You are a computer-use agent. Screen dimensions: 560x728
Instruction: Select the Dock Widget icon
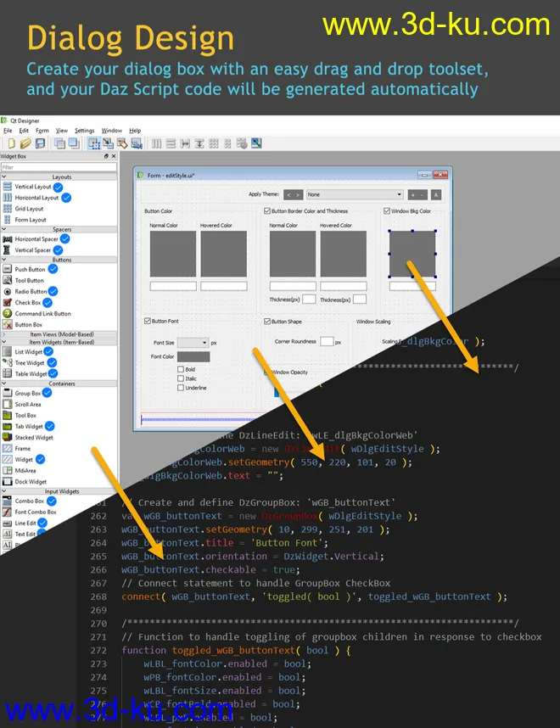tap(8, 482)
